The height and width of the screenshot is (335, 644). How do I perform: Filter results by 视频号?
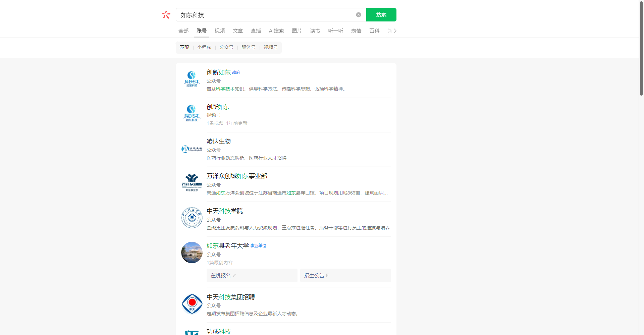[x=271, y=47]
